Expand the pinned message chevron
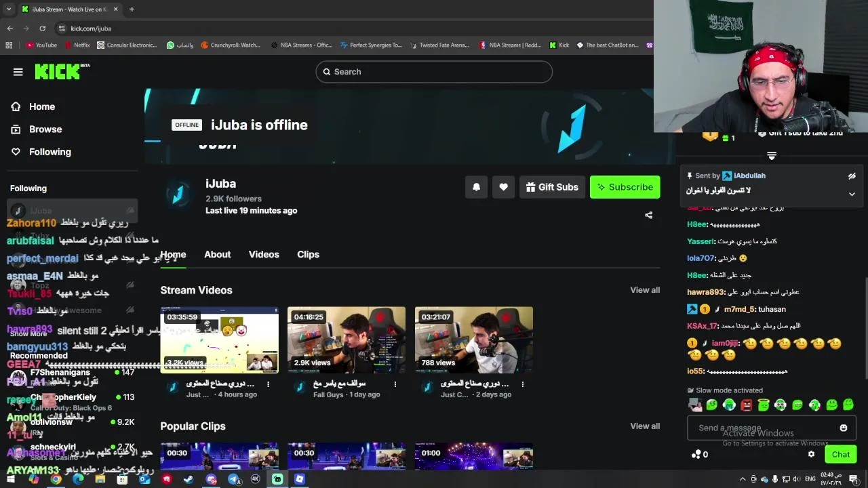Image resolution: width=868 pixels, height=488 pixels. (852, 194)
